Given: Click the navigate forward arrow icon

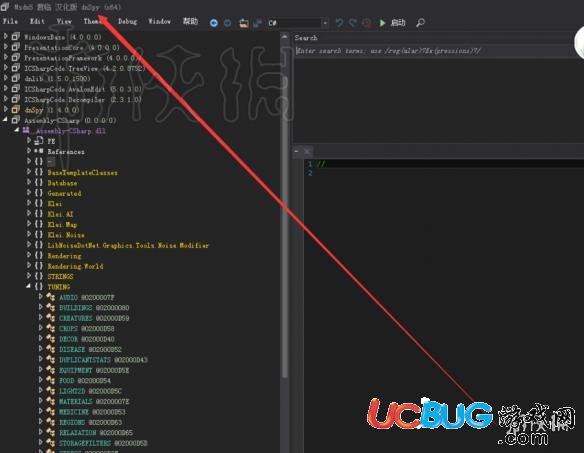Looking at the screenshot, I should click(228, 23).
